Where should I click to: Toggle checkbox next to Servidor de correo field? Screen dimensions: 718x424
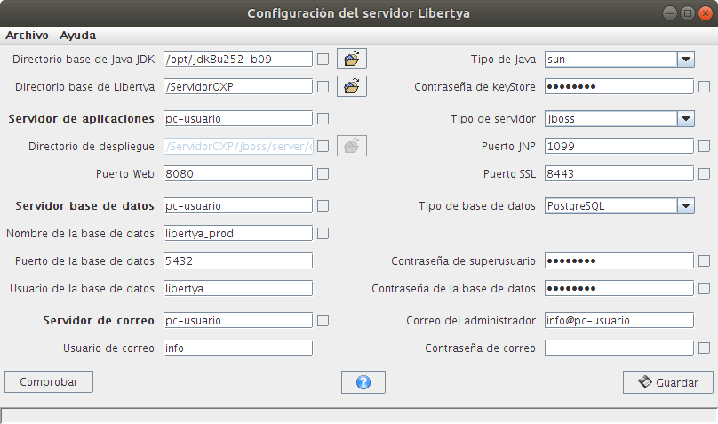pos(323,321)
